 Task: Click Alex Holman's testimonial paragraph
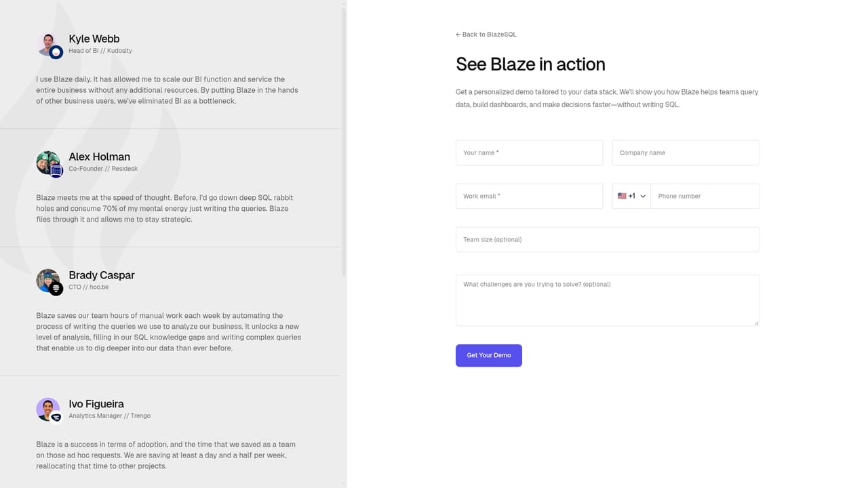pyautogui.click(x=165, y=209)
